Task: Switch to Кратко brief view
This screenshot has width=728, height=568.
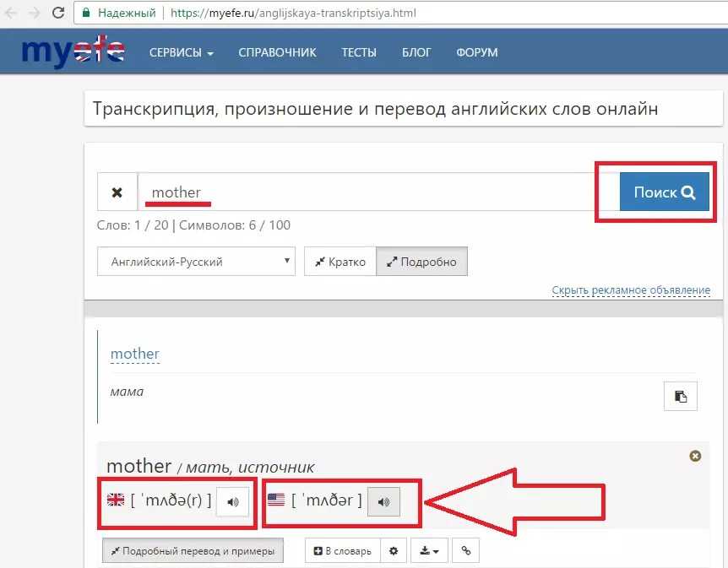Action: click(340, 262)
